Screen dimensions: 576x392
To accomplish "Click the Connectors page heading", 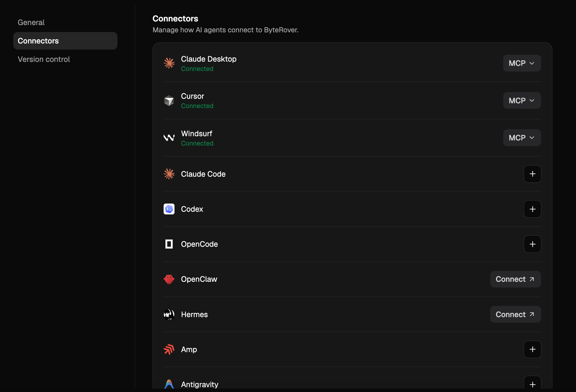I will (x=175, y=18).
